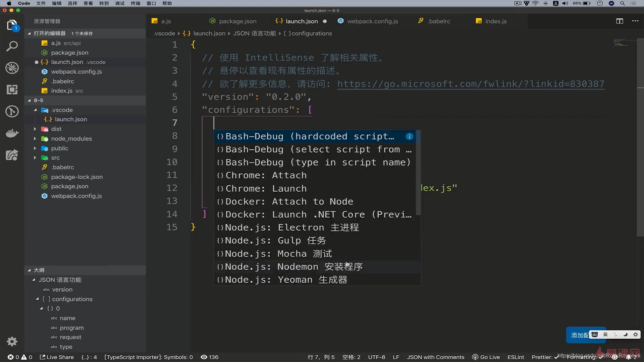Collapse the .vscode folder
Viewport: 644px width, 362px height.
[35, 110]
